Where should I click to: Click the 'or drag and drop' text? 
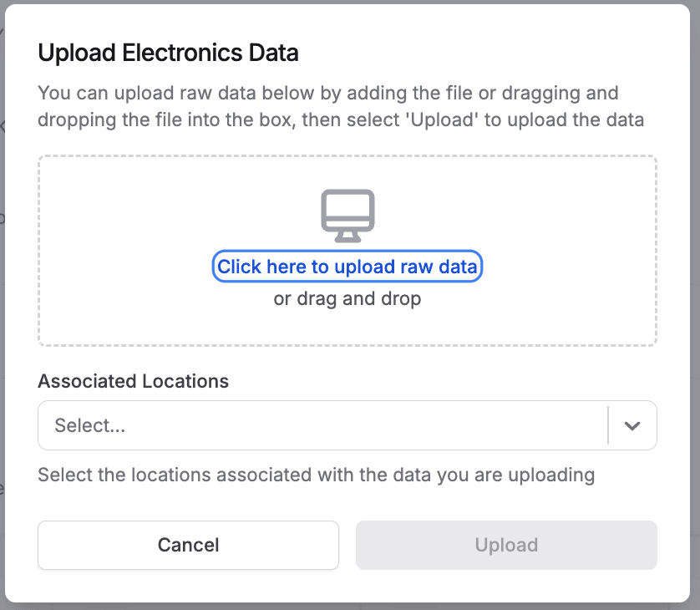(x=347, y=298)
